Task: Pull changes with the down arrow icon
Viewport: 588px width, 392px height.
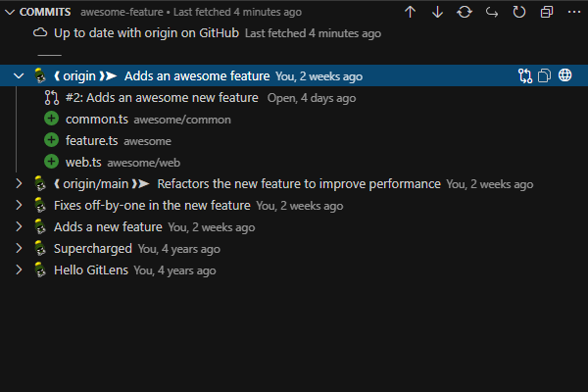Action: click(437, 12)
